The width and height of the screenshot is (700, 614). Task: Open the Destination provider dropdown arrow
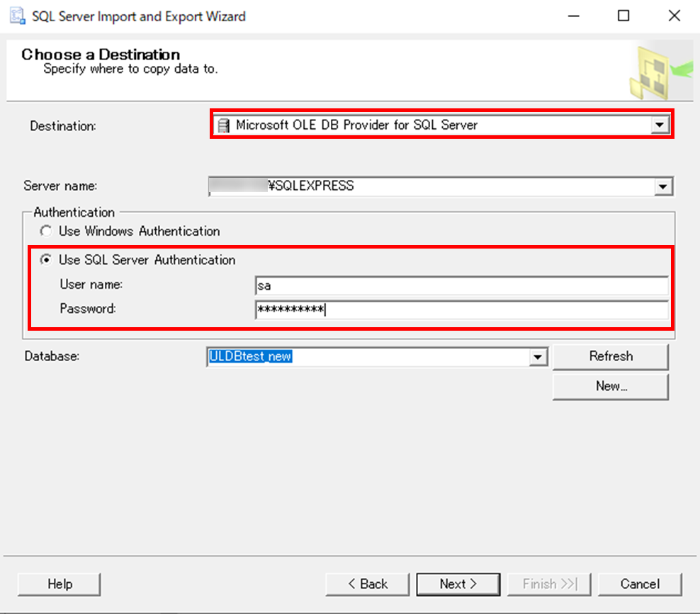tap(660, 125)
